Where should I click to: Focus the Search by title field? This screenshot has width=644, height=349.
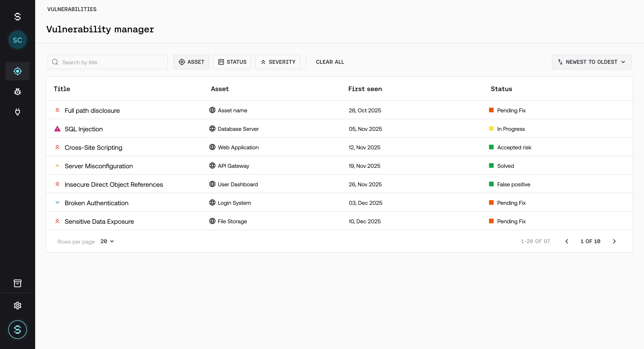[110, 62]
